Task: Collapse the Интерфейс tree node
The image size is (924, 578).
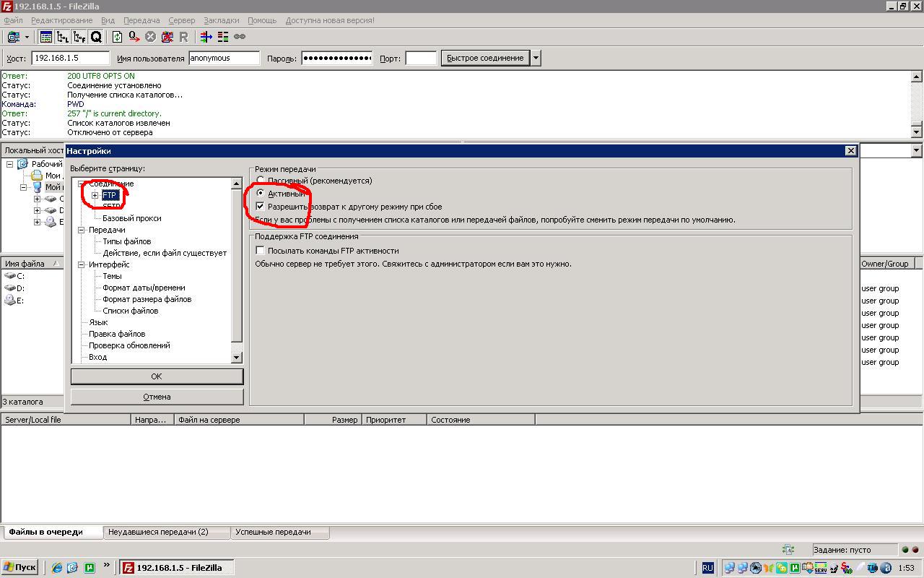Action: [82, 264]
